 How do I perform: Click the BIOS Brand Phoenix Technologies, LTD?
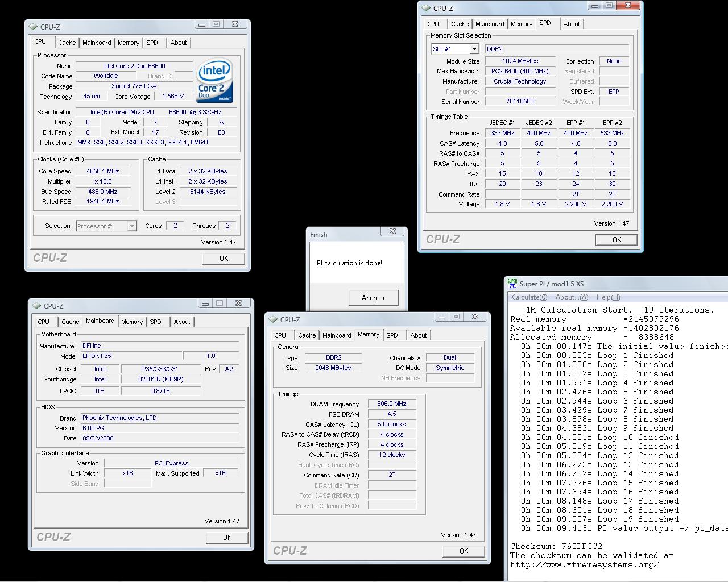pos(159,418)
